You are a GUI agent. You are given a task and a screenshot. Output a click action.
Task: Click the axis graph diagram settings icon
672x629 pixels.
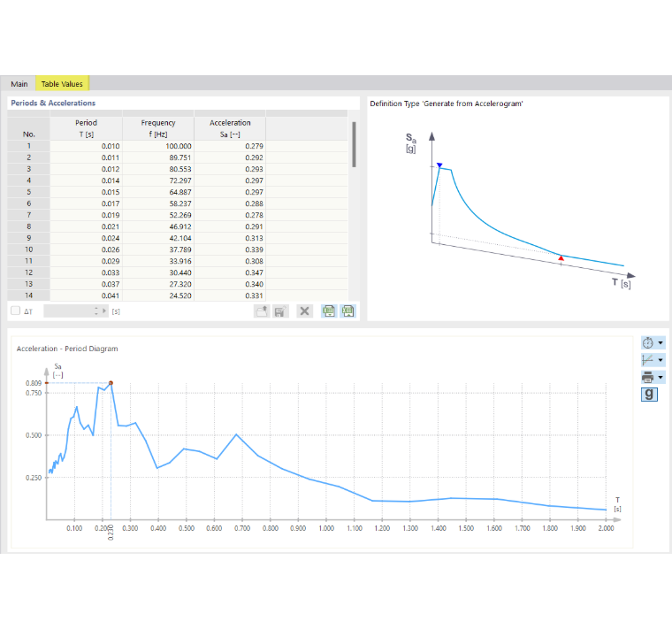[648, 360]
